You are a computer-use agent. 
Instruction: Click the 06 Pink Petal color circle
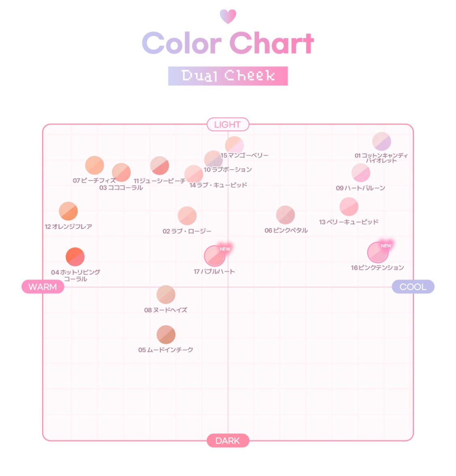click(285, 215)
